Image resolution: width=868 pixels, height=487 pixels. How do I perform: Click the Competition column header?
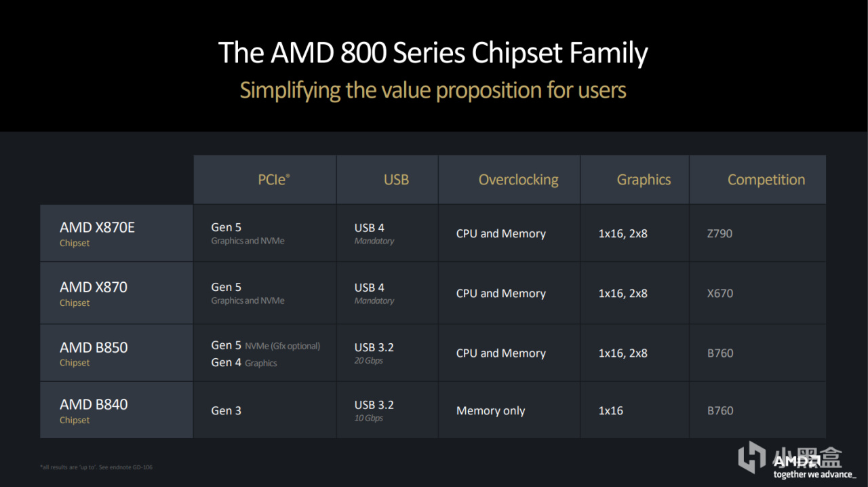(766, 180)
